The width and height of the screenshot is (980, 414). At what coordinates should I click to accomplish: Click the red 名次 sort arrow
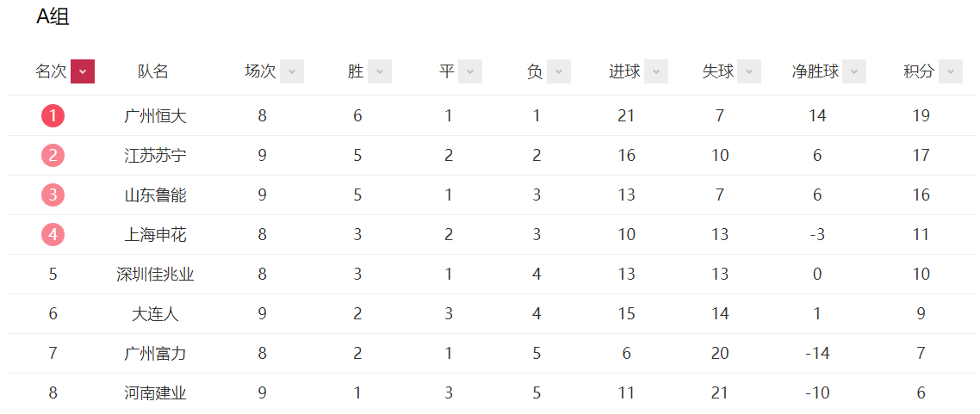coord(83,71)
